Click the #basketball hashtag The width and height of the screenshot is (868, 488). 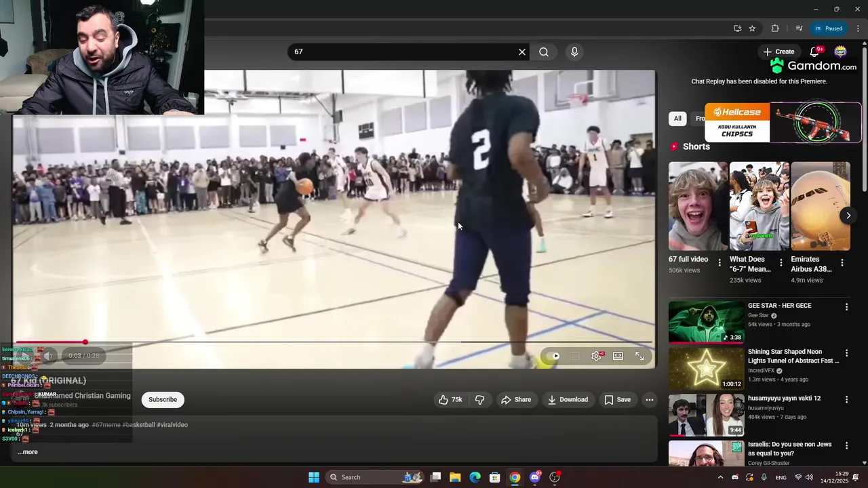(138, 425)
